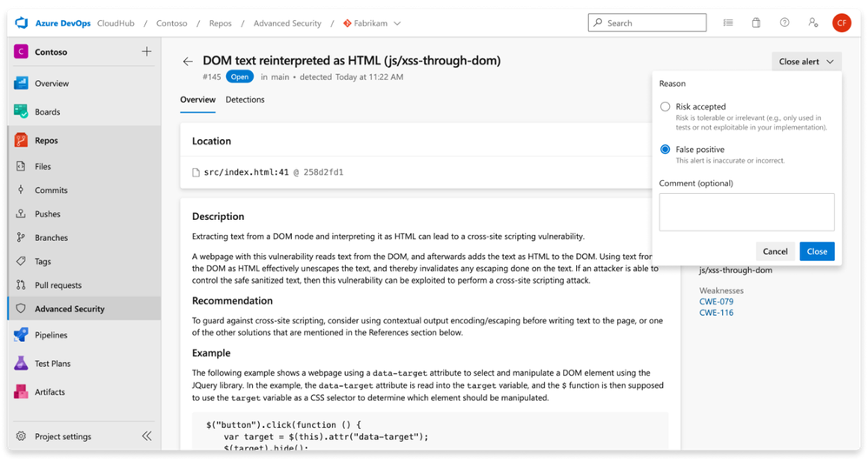Image resolution: width=868 pixels, height=461 pixels.
Task: Open the Boards sidebar icon
Action: [21, 111]
